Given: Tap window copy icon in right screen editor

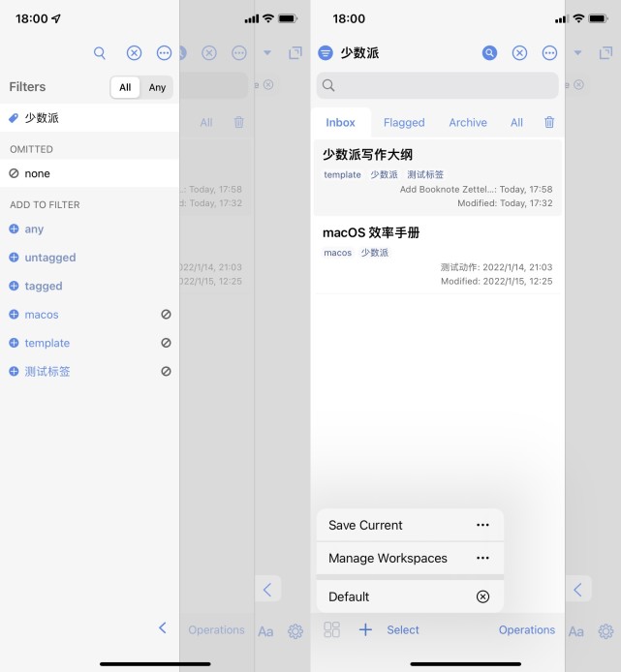Looking at the screenshot, I should coord(606,53).
